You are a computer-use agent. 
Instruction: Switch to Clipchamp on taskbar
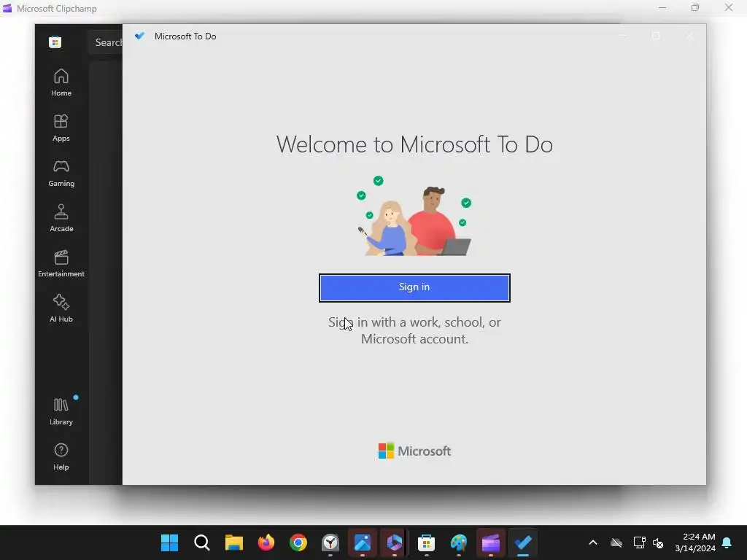tap(491, 542)
